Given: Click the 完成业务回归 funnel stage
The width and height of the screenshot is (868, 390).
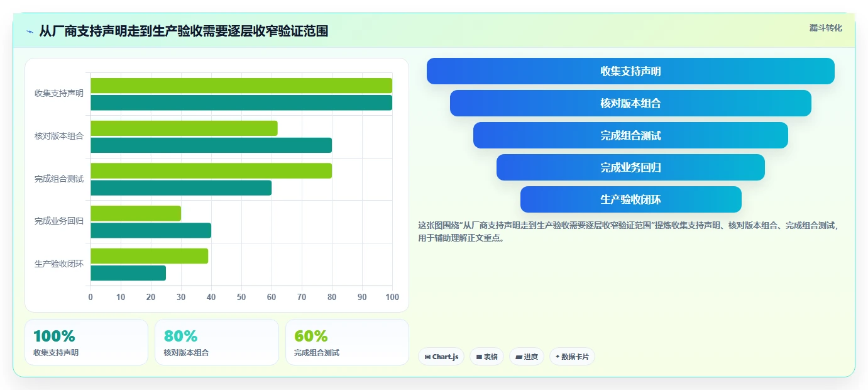Looking at the screenshot, I should click(630, 167).
